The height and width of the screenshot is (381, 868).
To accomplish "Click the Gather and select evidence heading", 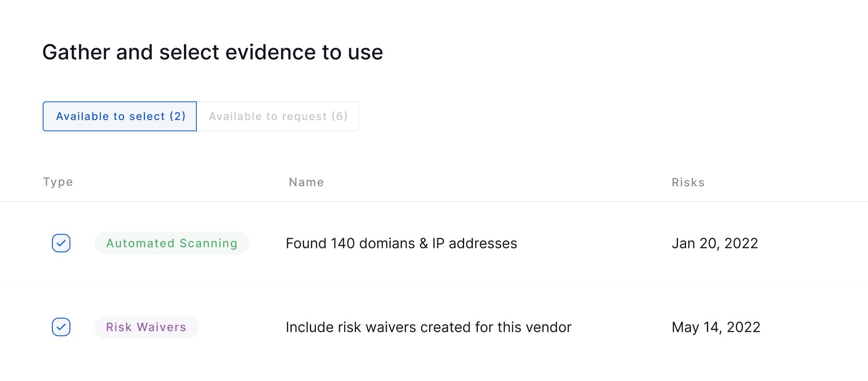I will tap(213, 52).
